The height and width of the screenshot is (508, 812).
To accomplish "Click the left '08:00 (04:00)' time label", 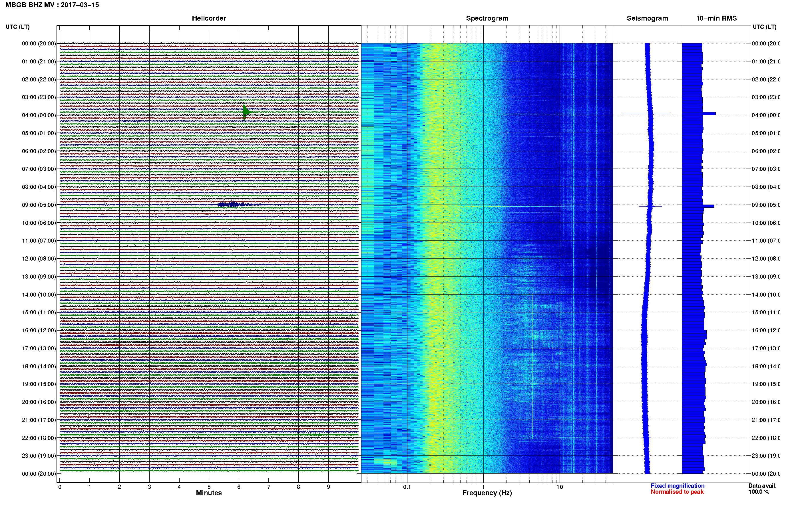I will coord(39,187).
